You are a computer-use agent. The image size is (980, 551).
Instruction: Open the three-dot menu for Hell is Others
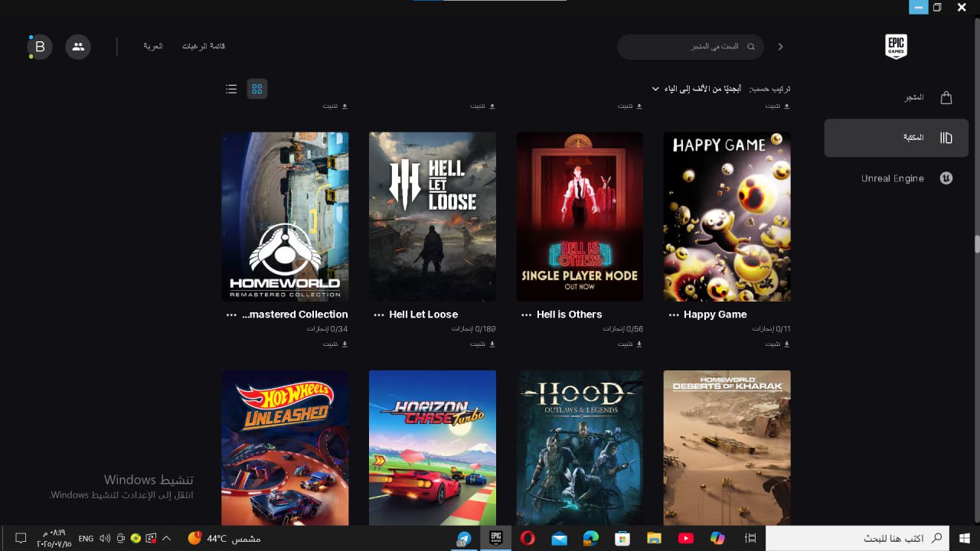(x=526, y=315)
